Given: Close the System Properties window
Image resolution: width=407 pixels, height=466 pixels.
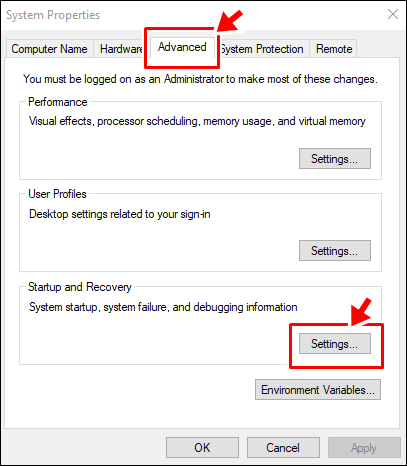Looking at the screenshot, I should [393, 14].
